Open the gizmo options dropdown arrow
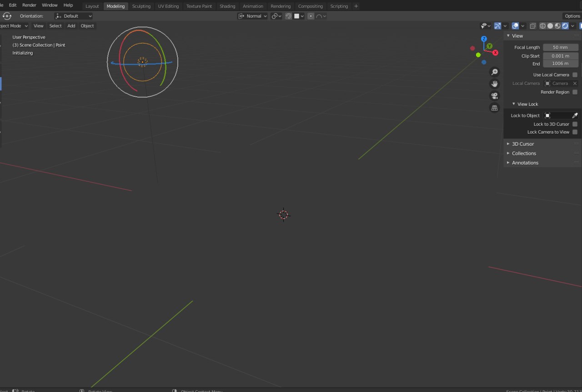582x392 pixels. pyautogui.click(x=505, y=26)
